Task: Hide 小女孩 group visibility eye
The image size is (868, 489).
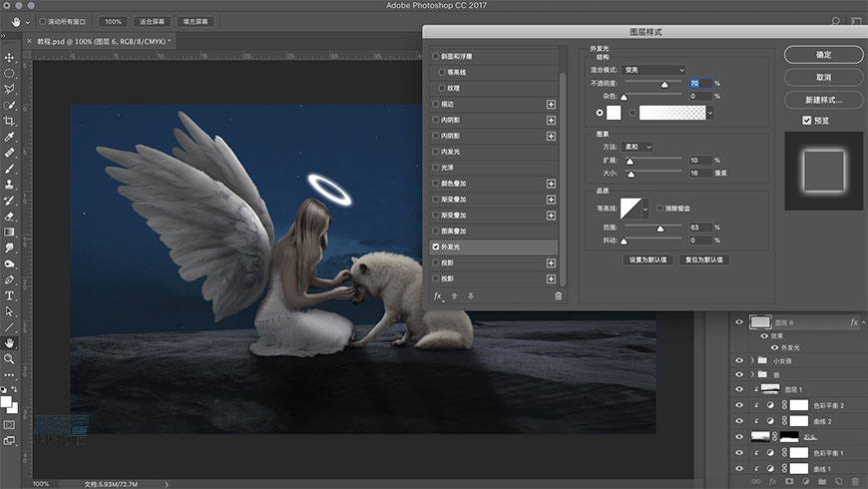Action: pos(739,360)
